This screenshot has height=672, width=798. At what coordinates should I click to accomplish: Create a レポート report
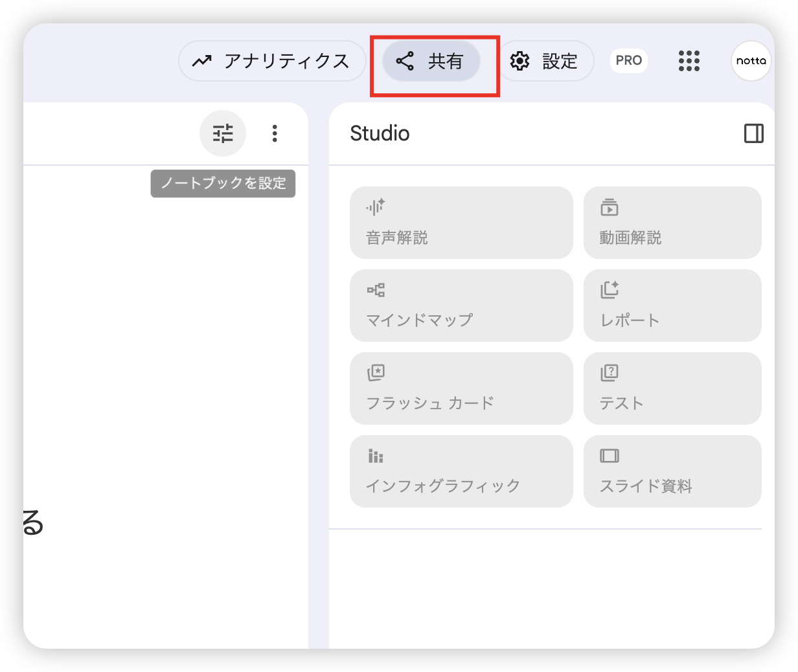pos(672,306)
